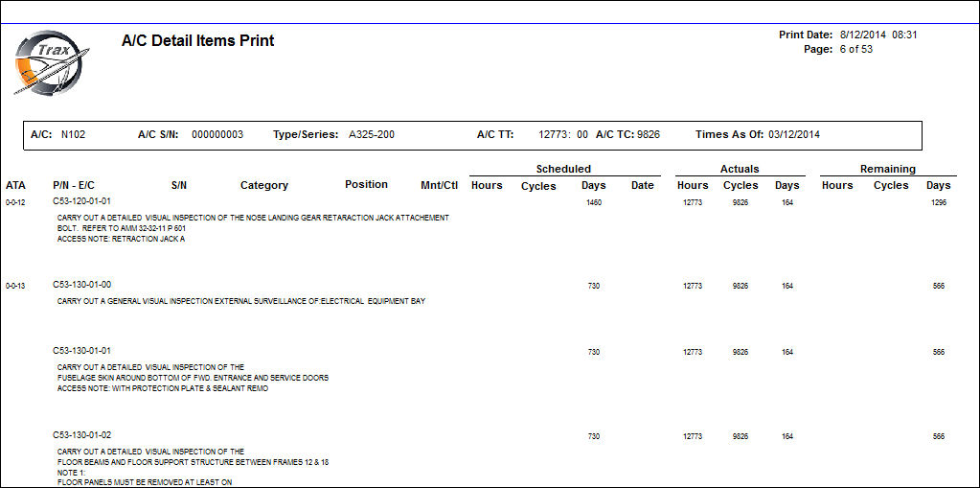Viewport: 980px width, 488px height.
Task: Click the Scheduled group header
Action: click(x=563, y=169)
